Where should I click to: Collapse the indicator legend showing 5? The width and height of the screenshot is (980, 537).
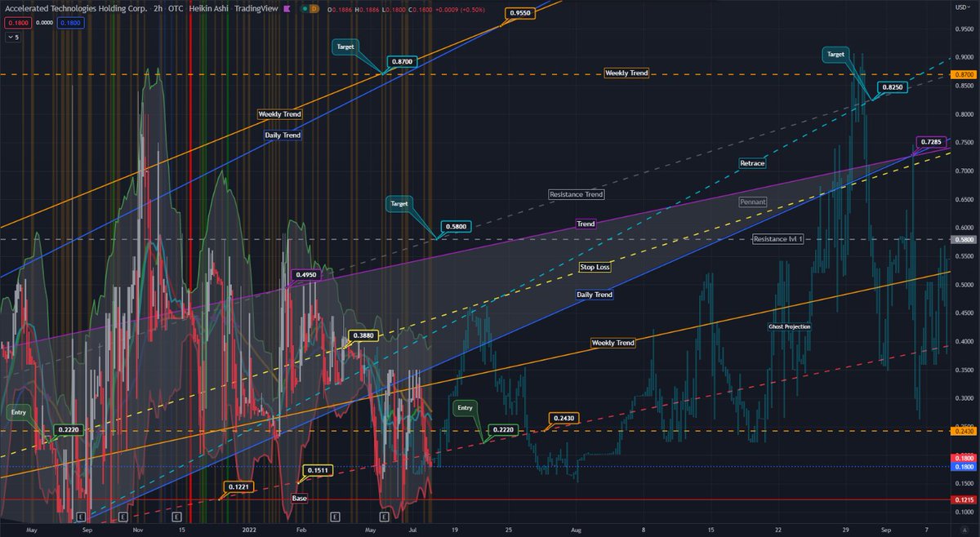tap(14, 37)
